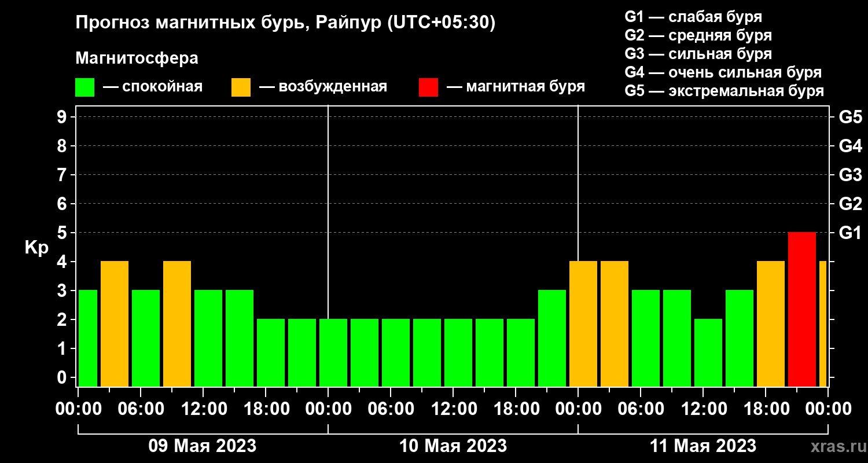The image size is (868, 463).
Task: Select the 10 Мая 2023 date label
Action: [453, 446]
